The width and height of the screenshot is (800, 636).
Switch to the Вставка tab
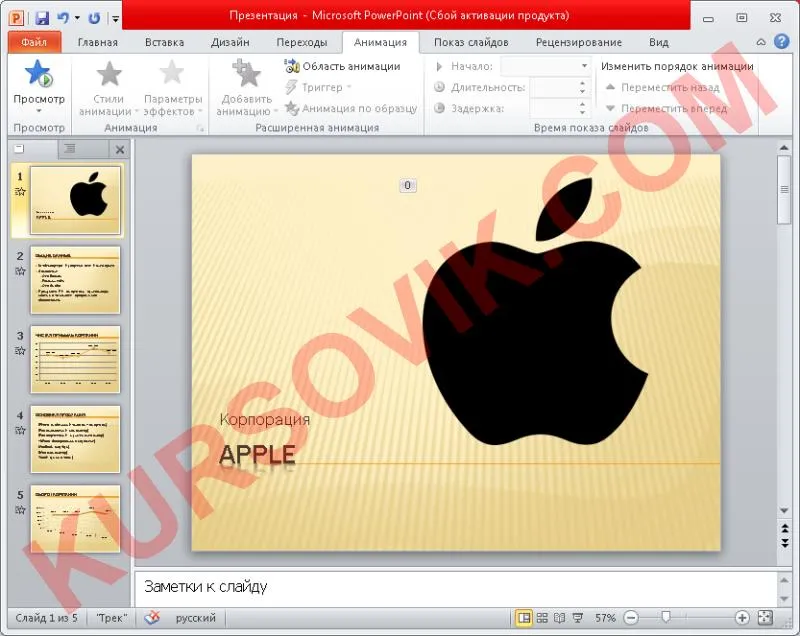click(x=164, y=42)
